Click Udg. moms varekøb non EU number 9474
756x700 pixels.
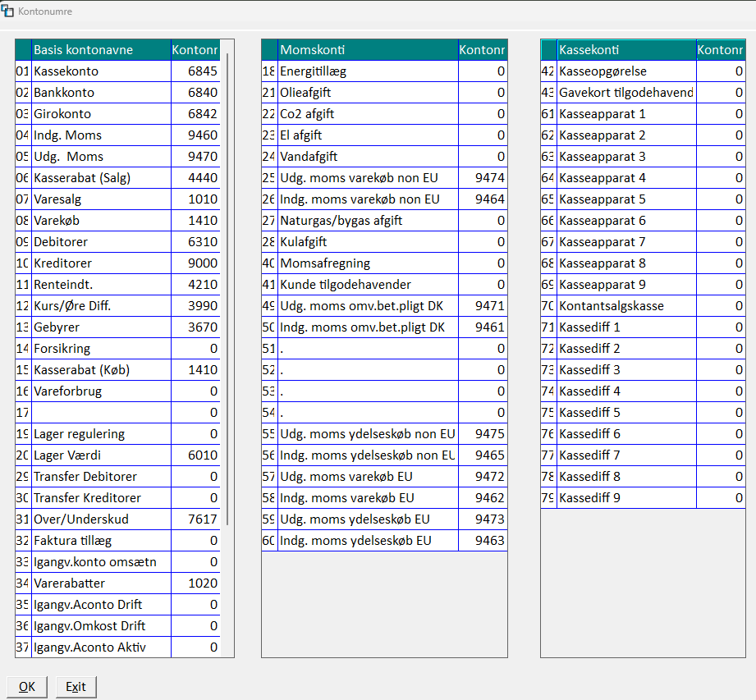(483, 178)
